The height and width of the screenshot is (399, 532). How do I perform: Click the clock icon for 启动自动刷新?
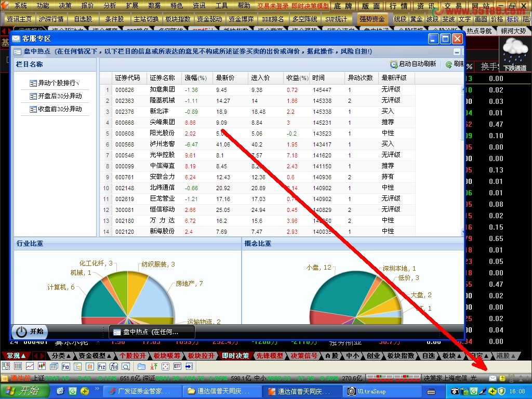click(x=394, y=64)
